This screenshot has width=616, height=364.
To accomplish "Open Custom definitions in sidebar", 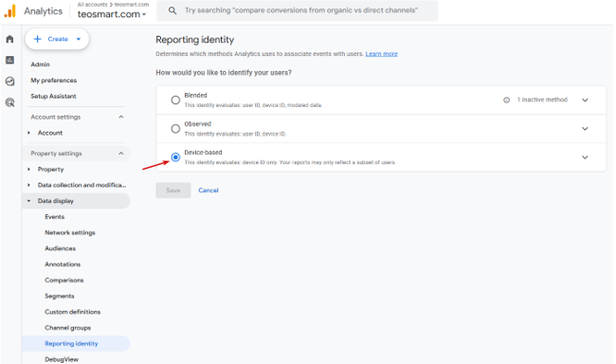I will (x=73, y=312).
